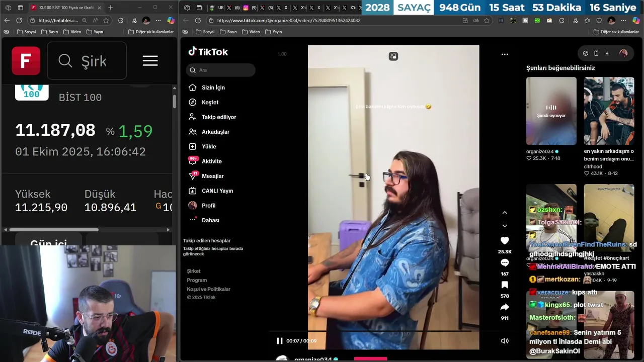Open Basın bookmark folder in right browser

(x=227, y=32)
